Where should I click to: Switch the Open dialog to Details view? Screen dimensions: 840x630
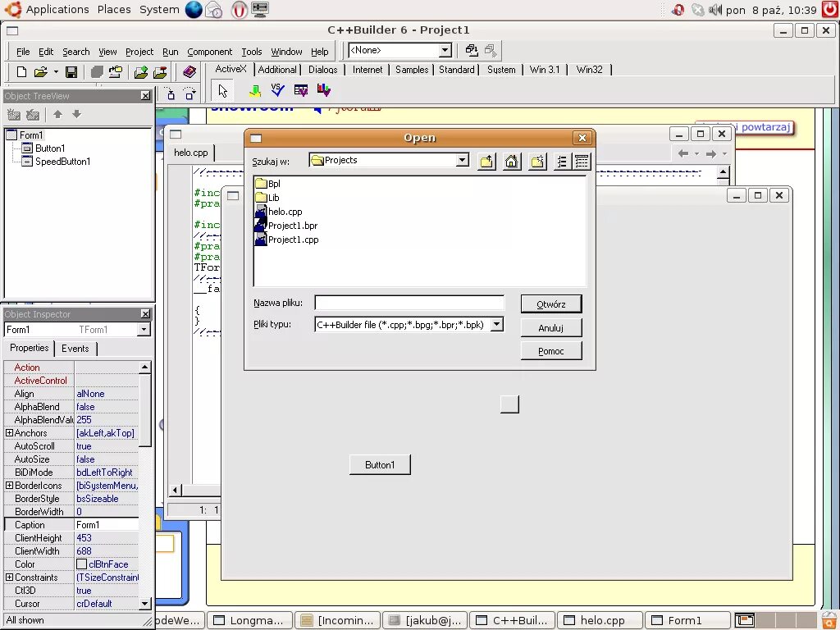pos(582,162)
